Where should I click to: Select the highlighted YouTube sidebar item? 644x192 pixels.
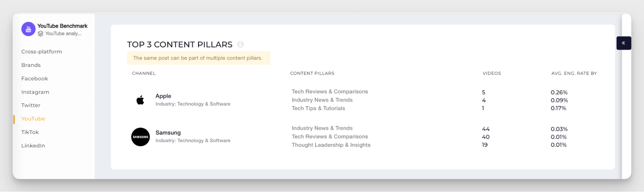click(x=33, y=119)
